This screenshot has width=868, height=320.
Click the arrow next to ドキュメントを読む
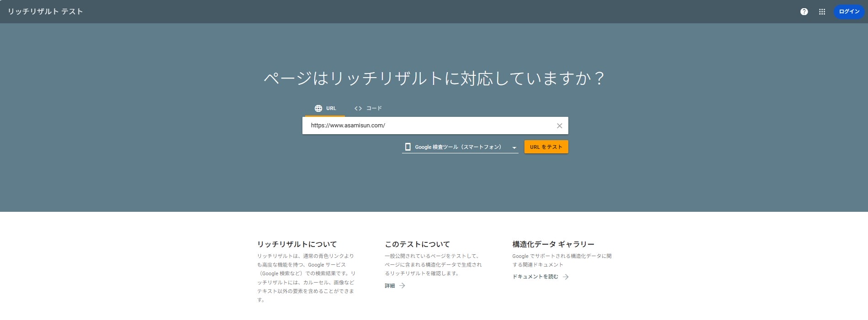566,277
